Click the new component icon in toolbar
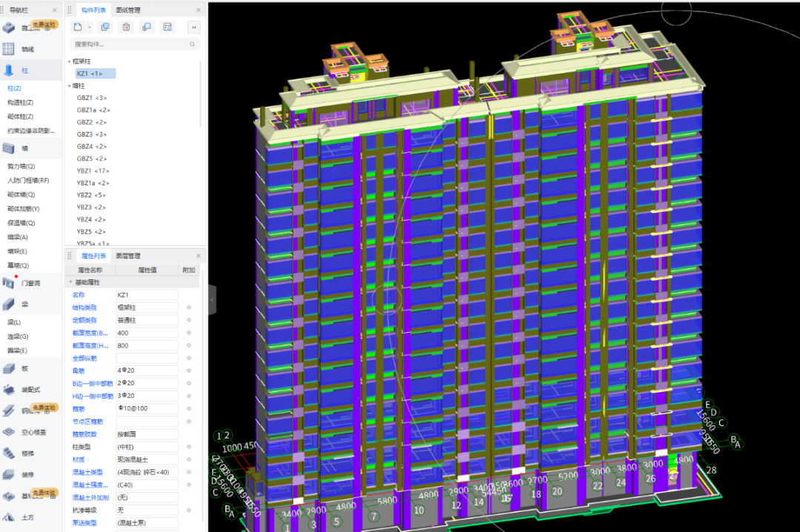 tap(77, 27)
